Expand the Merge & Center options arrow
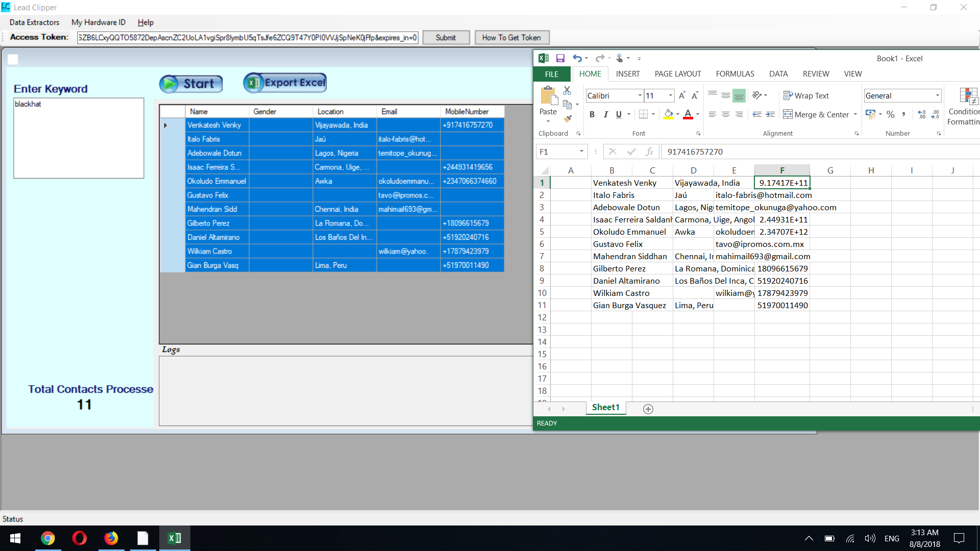This screenshot has width=980, height=551. point(855,114)
